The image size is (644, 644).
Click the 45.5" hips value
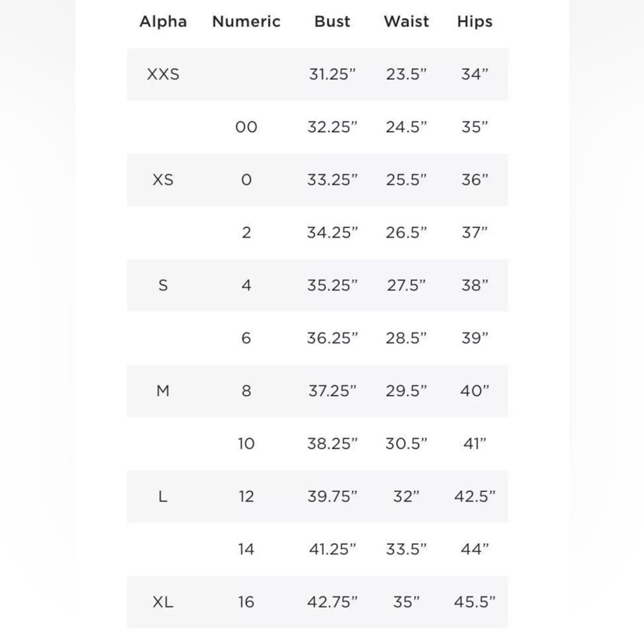475,602
